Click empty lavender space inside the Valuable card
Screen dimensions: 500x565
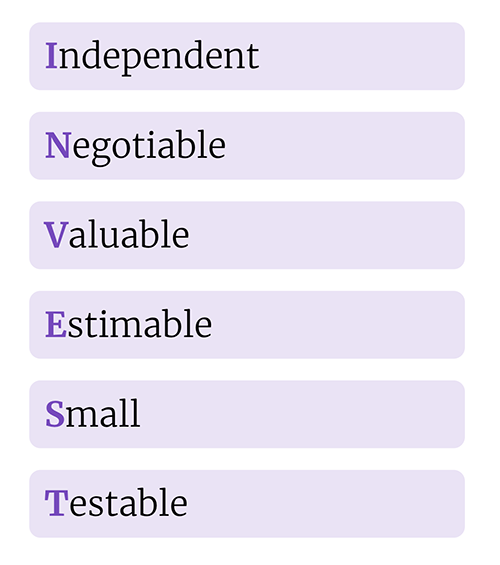click(324, 235)
